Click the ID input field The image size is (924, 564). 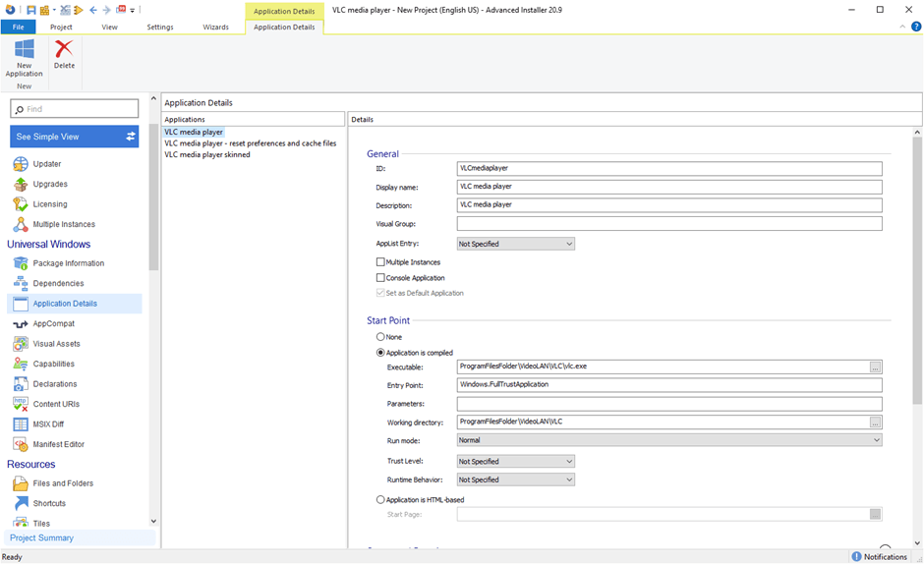(669, 169)
